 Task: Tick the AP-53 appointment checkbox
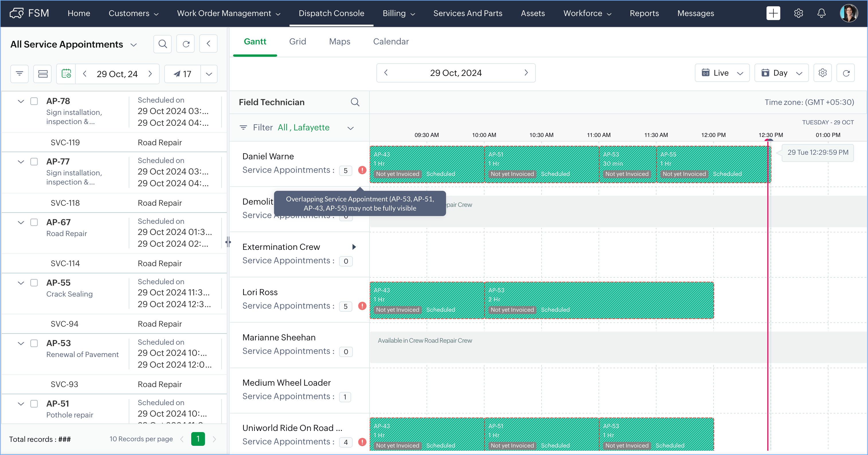34,343
